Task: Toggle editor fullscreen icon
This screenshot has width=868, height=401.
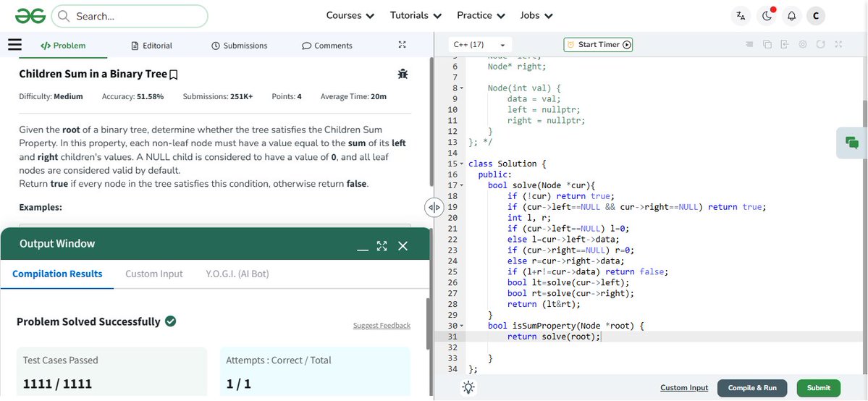Action: tap(838, 44)
